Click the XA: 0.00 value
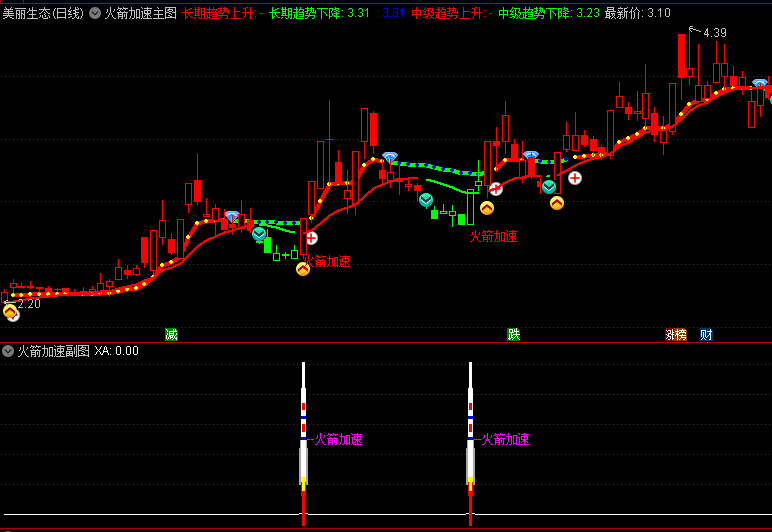 click(117, 351)
